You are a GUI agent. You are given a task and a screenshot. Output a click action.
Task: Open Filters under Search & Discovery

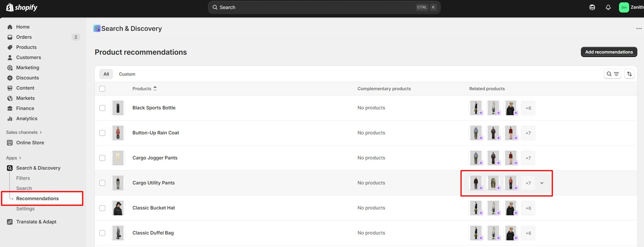[23, 178]
